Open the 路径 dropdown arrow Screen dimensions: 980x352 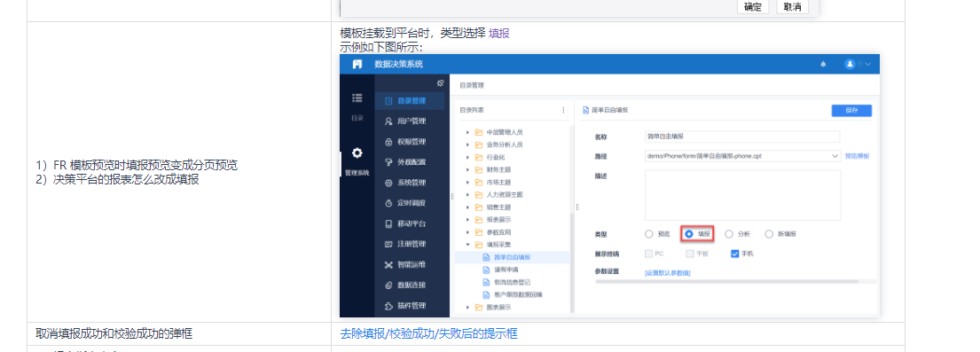[x=835, y=156]
